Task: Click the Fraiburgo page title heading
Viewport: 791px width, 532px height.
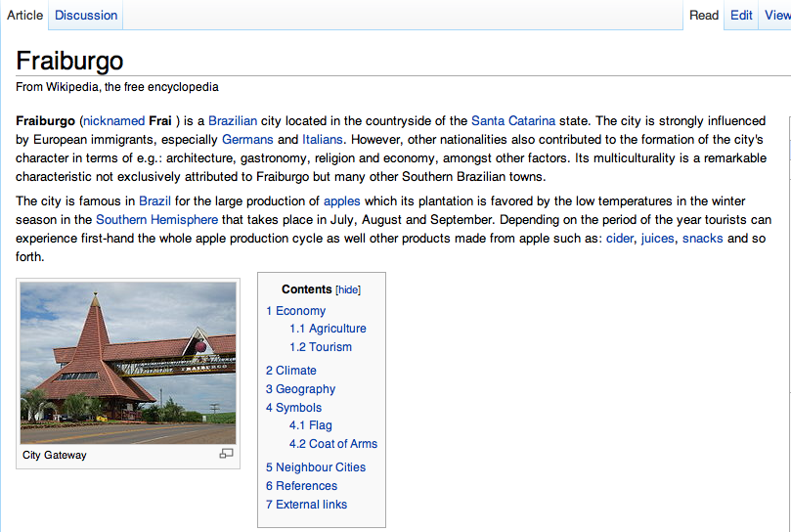Action: tap(69, 61)
